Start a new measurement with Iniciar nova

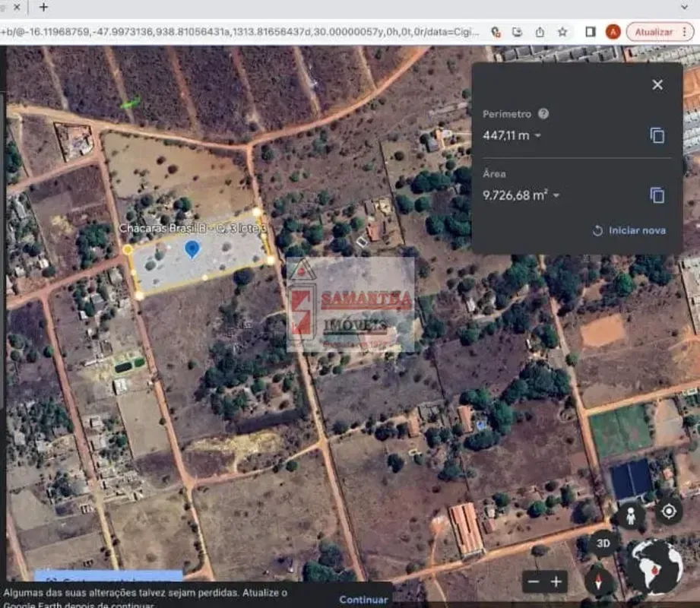click(x=629, y=230)
